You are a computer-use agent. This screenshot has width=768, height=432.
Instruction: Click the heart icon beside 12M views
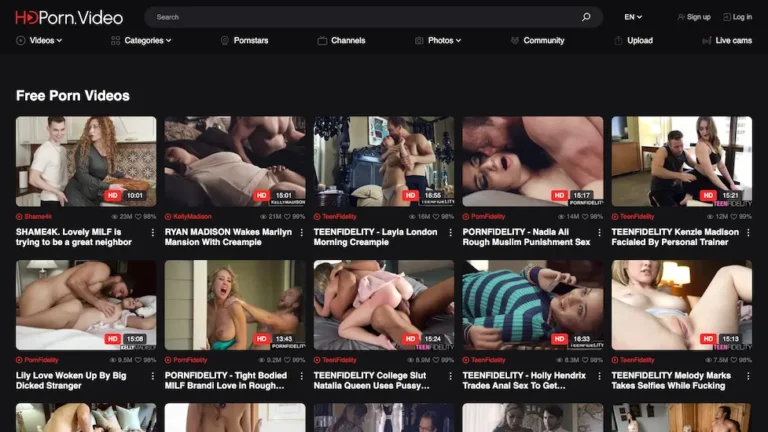tap(734, 216)
